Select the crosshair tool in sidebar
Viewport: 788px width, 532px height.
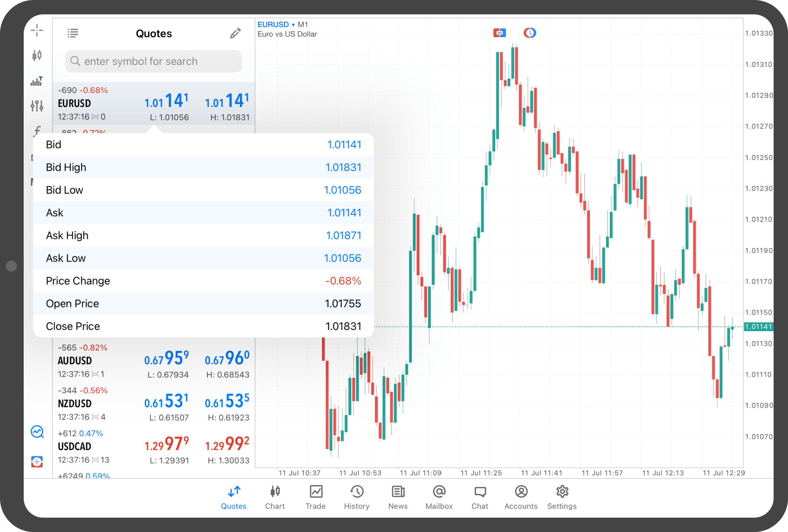(37, 30)
